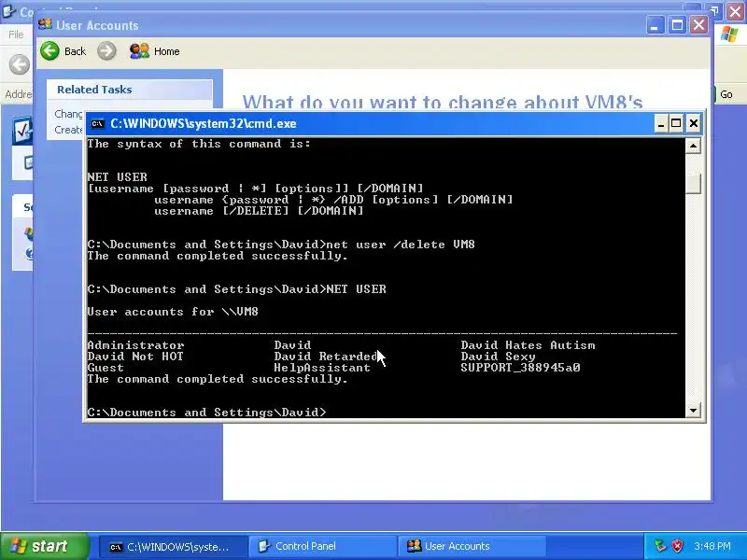This screenshot has height=560, width=747.
Task: Click the Back label in User Accounts
Action: coord(76,51)
